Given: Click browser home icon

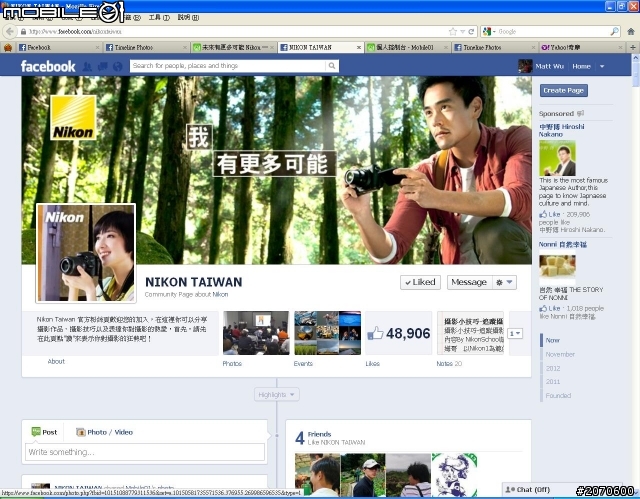Looking at the screenshot, I should (631, 31).
